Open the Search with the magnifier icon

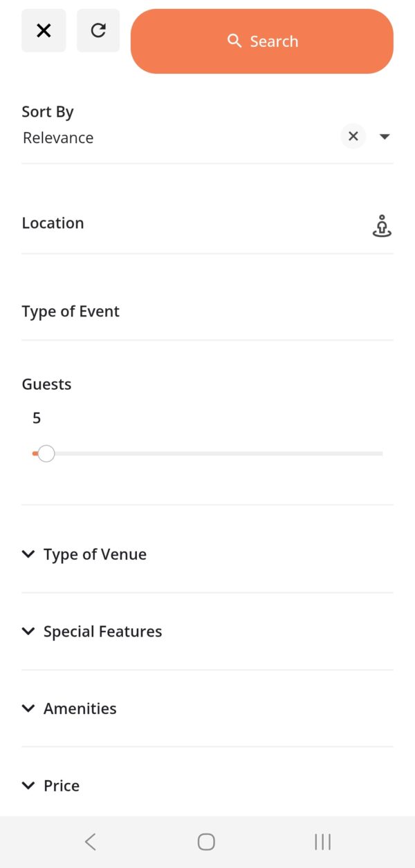[262, 41]
